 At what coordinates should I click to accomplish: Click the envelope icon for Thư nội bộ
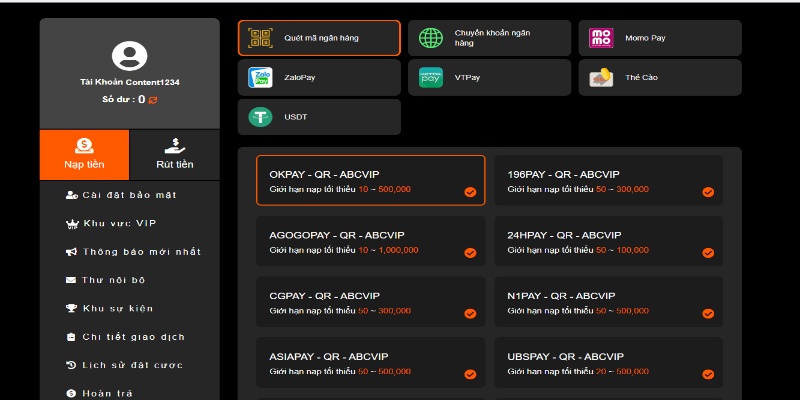[x=71, y=280]
